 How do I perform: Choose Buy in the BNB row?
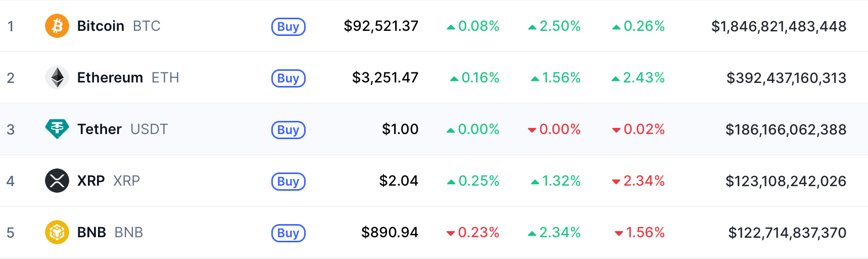point(288,233)
